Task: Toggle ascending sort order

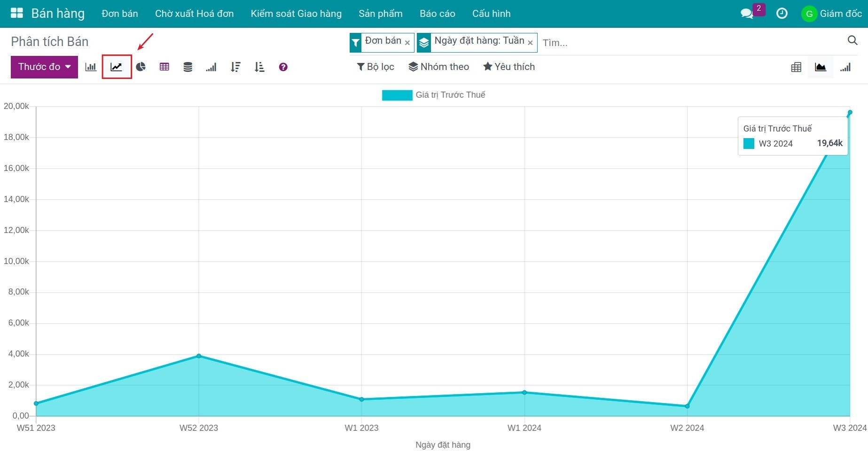Action: coord(259,67)
